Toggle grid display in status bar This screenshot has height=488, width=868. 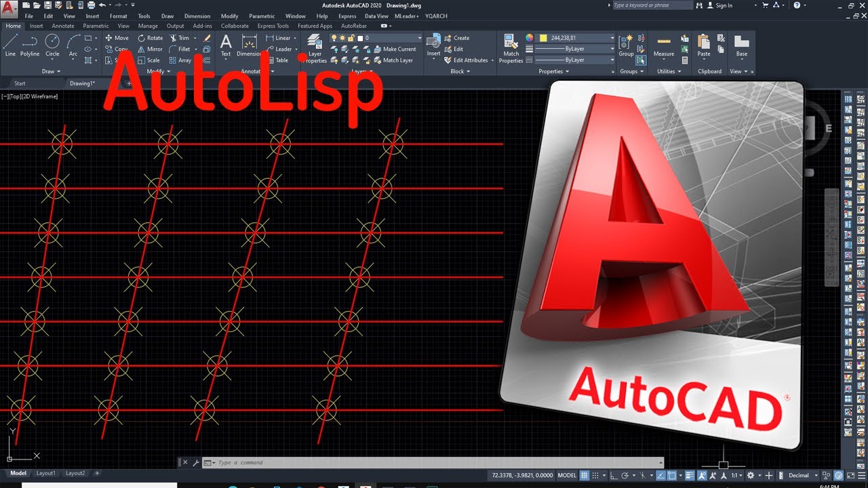585,476
